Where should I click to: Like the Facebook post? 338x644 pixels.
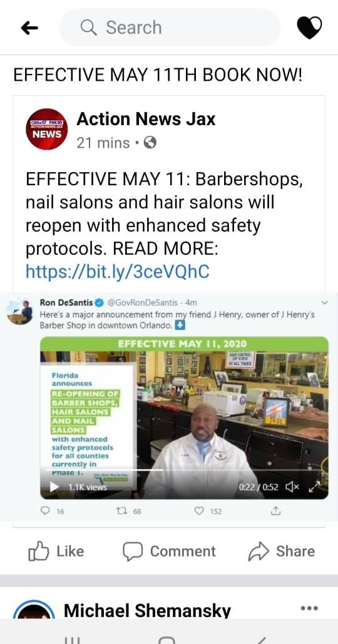(x=56, y=551)
